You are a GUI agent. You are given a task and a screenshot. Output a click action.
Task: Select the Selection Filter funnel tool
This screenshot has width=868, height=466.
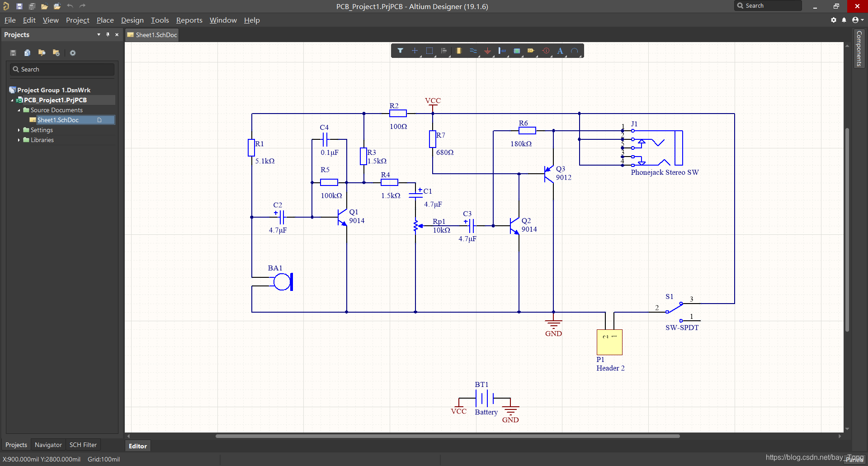click(400, 51)
